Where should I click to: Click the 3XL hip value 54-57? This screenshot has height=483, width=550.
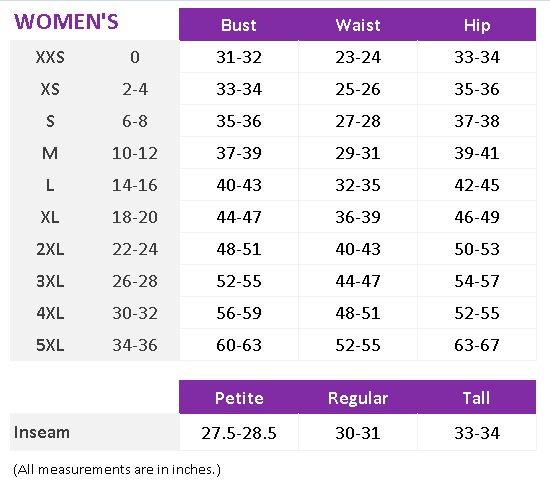(x=477, y=281)
